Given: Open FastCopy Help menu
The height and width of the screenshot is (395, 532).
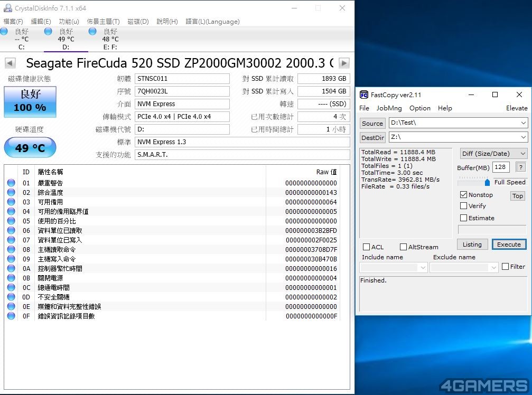Looking at the screenshot, I should pyautogui.click(x=445, y=108).
